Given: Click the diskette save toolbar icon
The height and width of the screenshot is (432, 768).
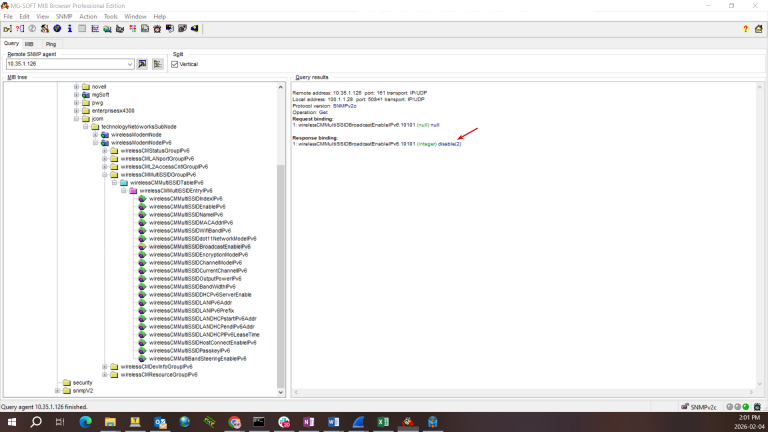Looking at the screenshot, I should tap(145, 29).
